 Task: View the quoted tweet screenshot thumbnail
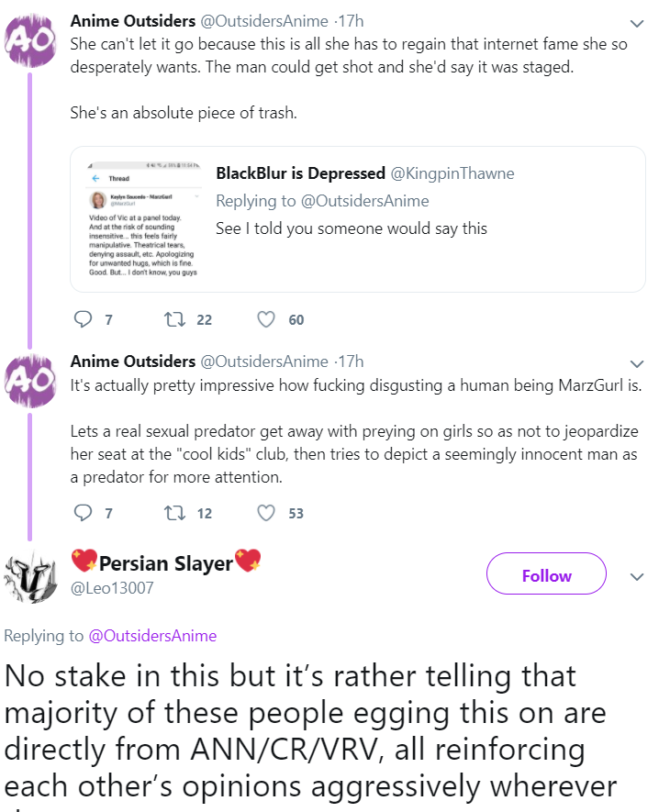[x=143, y=219]
